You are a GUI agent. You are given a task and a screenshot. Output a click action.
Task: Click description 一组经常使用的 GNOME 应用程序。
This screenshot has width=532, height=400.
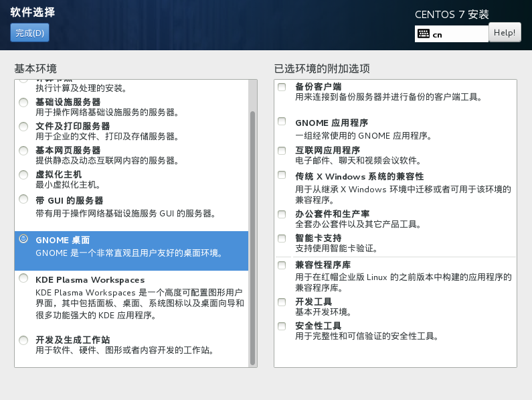[x=364, y=136]
